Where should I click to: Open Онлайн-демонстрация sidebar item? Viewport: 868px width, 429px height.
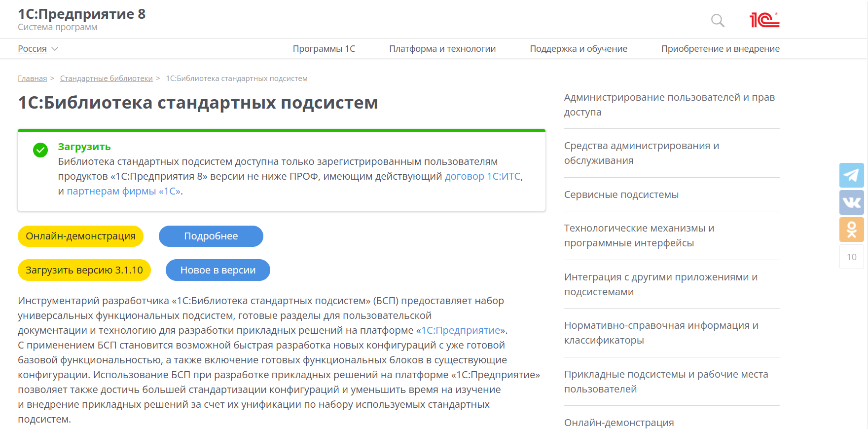(619, 423)
